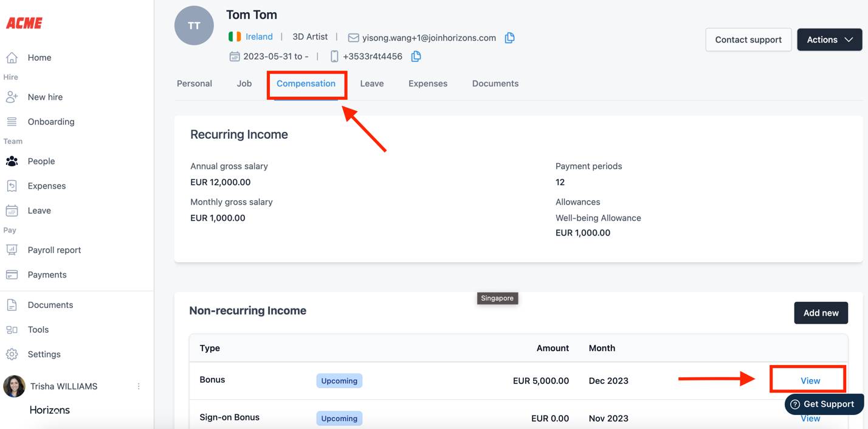This screenshot has width=868, height=429.
Task: Click the Home icon in sidebar
Action: [x=12, y=58]
